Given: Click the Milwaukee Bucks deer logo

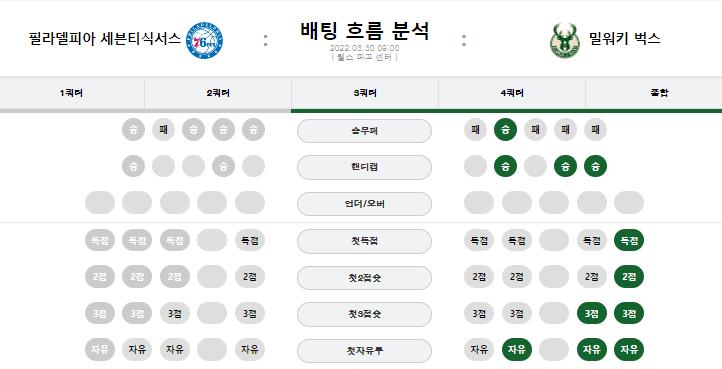Looking at the screenshot, I should (x=565, y=41).
